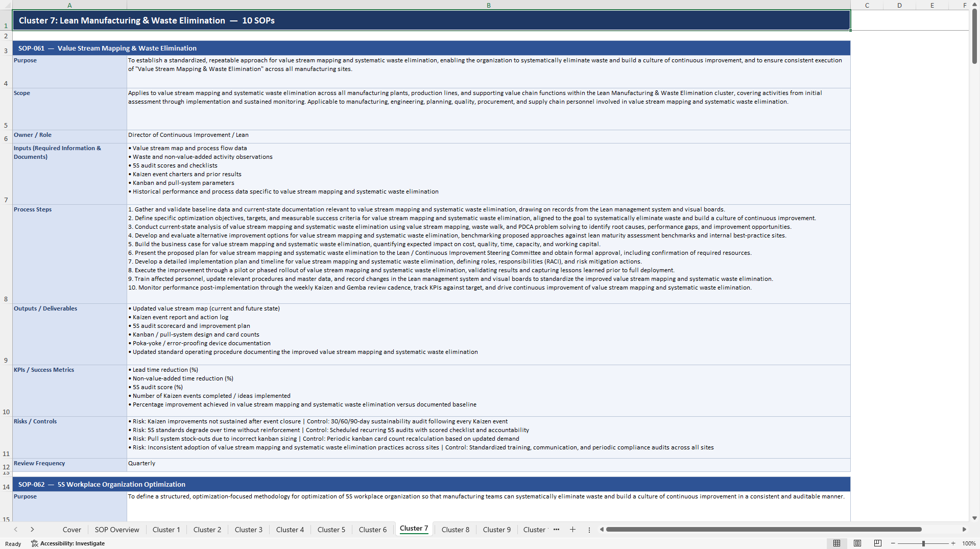Select SOP-062 5S Workplace Organization header
The image size is (980, 549).
[x=432, y=484]
